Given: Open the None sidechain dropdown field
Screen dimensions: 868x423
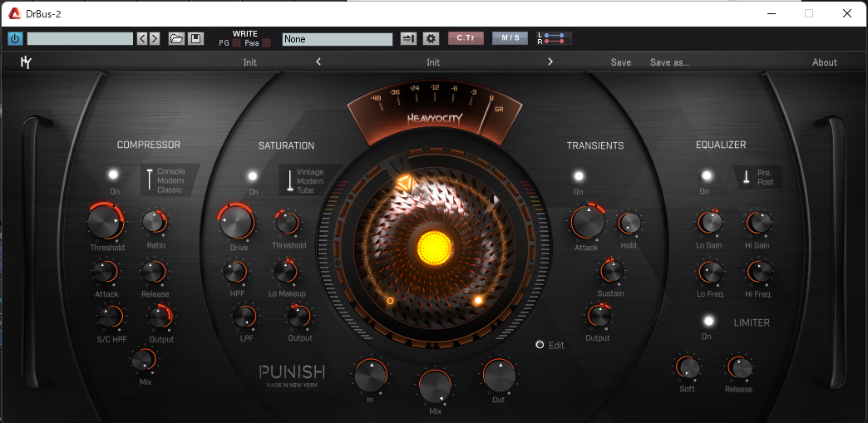Looking at the screenshot, I should 337,39.
